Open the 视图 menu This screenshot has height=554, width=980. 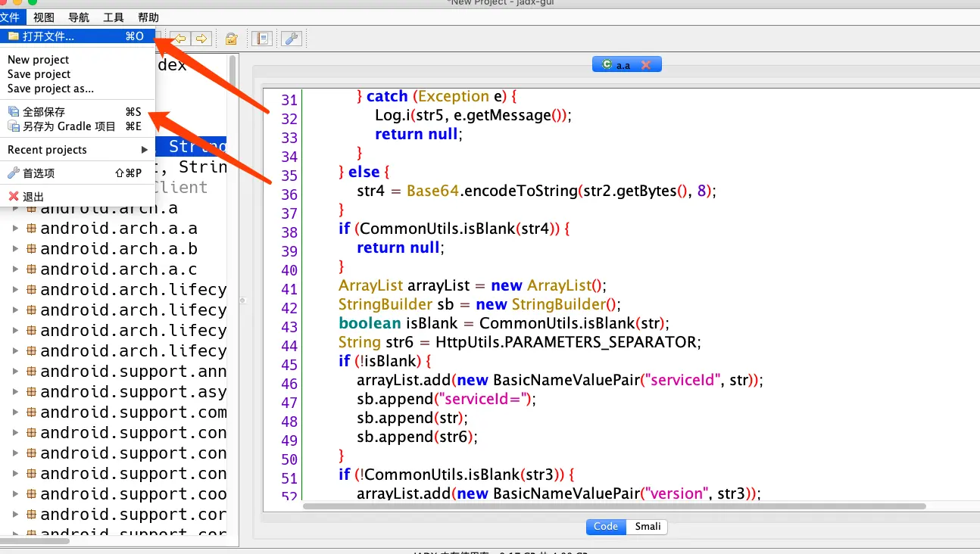[x=44, y=17]
